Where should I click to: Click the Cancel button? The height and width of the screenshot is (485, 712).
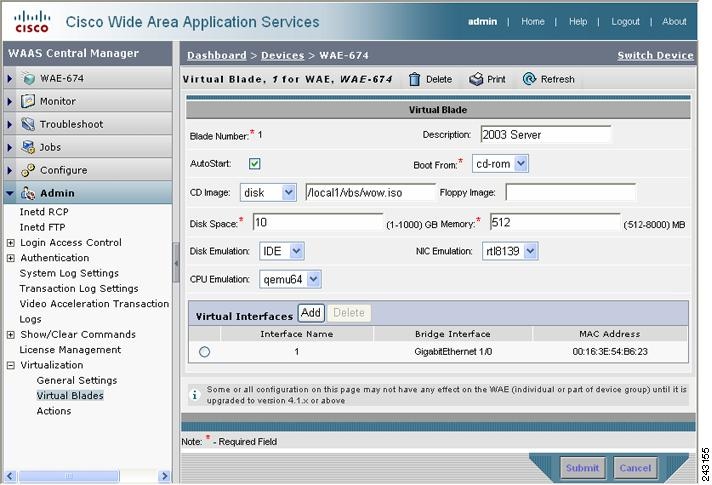coord(635,468)
